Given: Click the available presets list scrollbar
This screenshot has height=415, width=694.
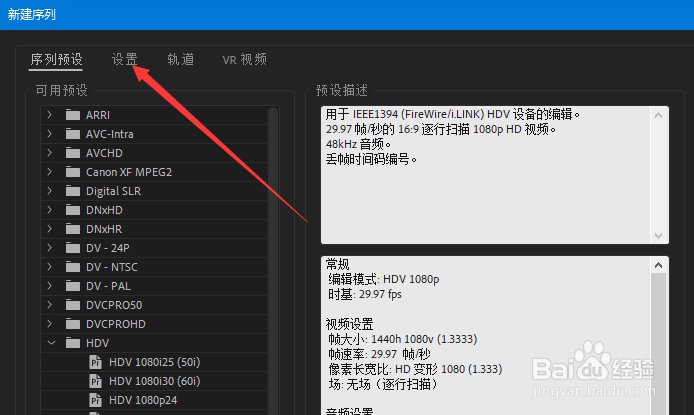Looking at the screenshot, I should (273, 261).
